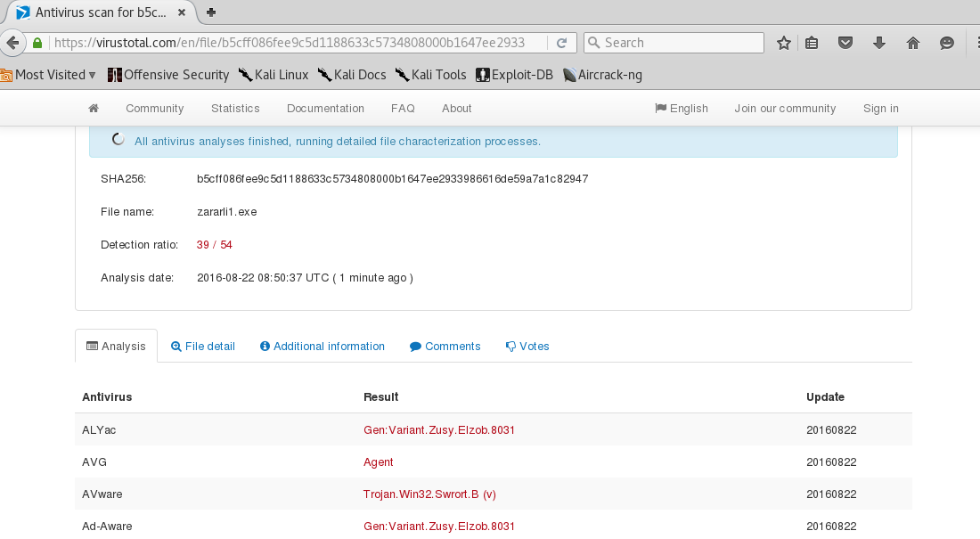980x539 pixels.
Task: Open the bookmarks list icon
Action: pos(812,43)
